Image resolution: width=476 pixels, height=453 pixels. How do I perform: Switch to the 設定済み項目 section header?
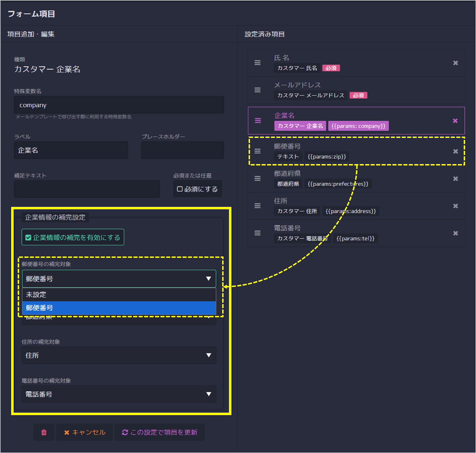264,34
